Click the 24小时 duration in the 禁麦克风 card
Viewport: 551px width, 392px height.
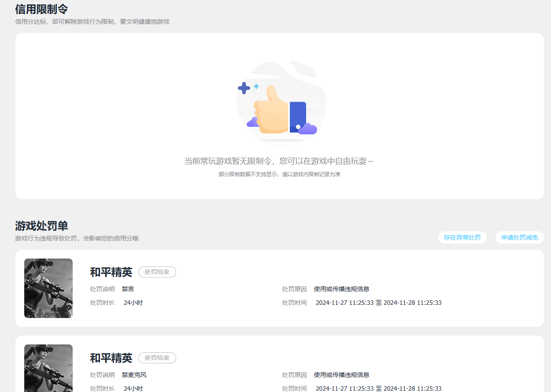133,388
